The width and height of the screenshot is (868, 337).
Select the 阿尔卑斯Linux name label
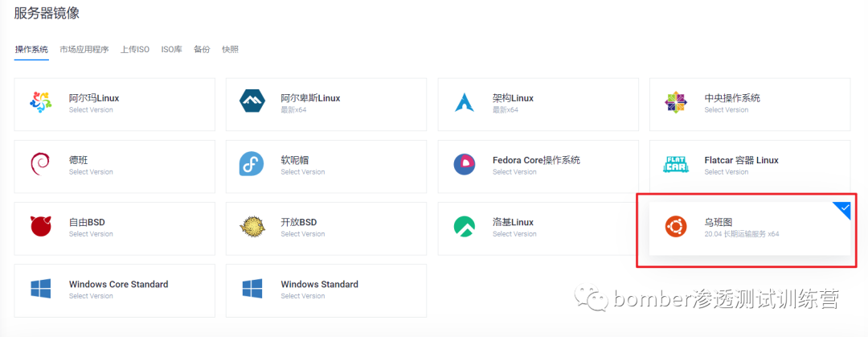310,98
